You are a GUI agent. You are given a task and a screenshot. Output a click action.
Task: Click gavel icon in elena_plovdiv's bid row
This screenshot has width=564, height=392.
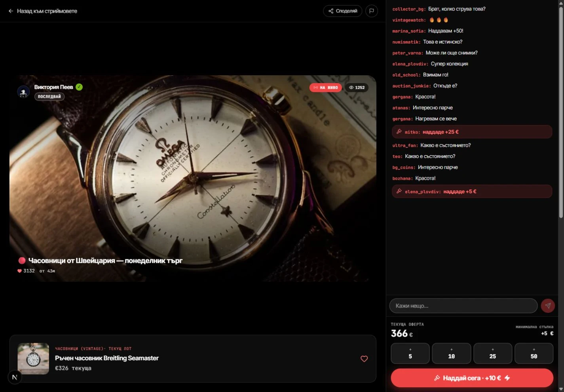tap(399, 191)
